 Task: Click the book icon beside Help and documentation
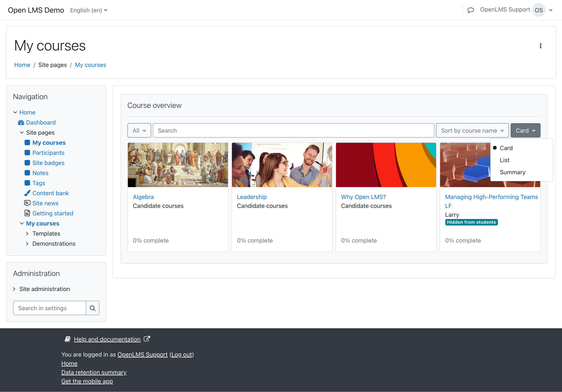68,339
